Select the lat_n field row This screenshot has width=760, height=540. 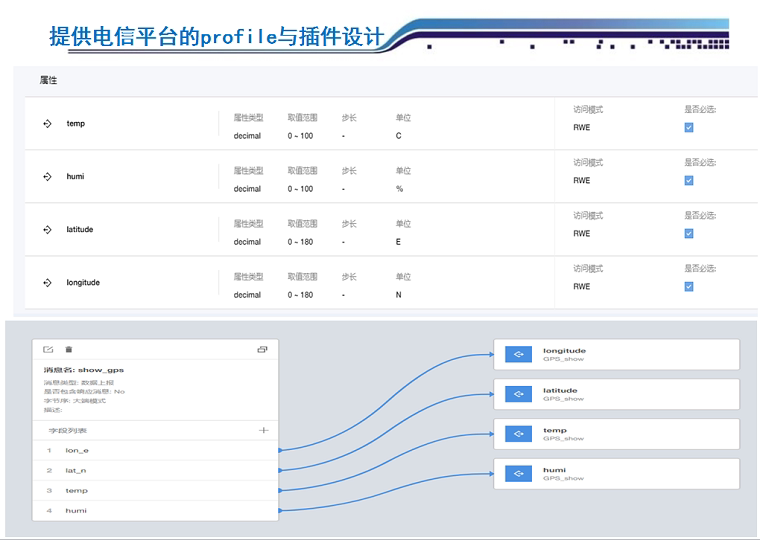coord(156,470)
